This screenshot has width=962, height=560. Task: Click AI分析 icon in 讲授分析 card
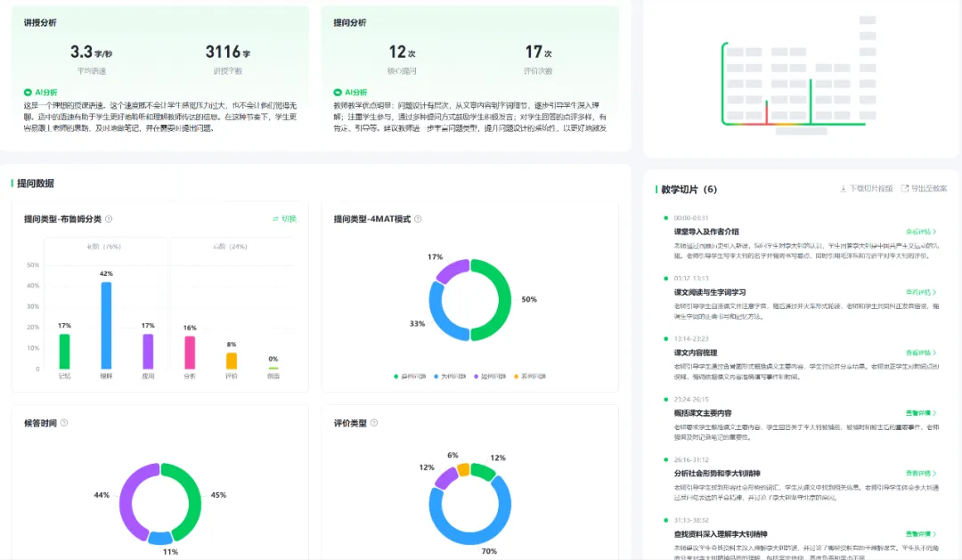coord(28,92)
